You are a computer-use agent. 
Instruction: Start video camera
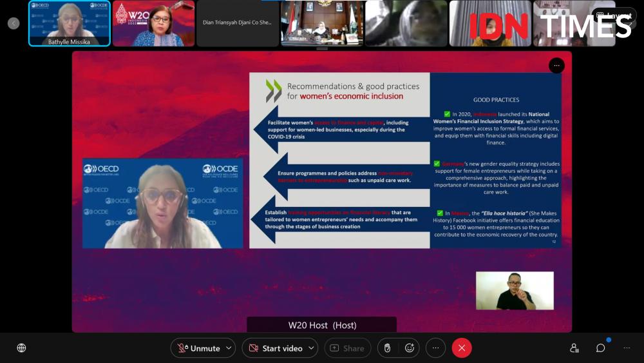click(275, 348)
